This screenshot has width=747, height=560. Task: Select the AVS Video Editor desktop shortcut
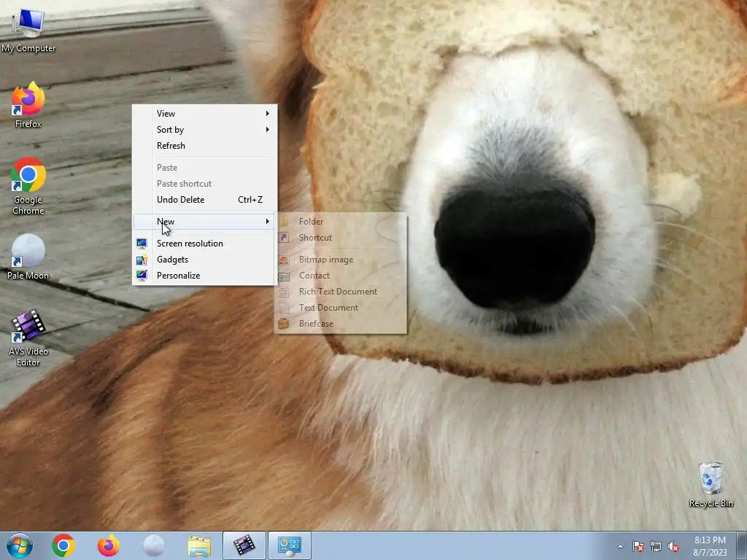[x=28, y=337]
